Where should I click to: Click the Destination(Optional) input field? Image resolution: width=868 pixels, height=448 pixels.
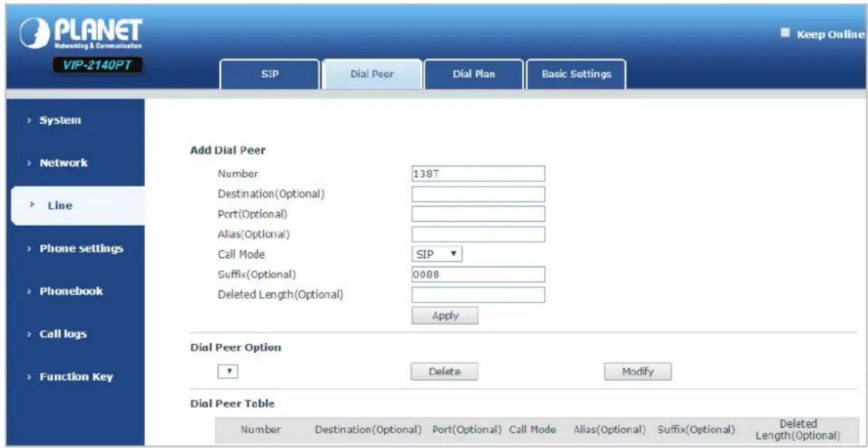pyautogui.click(x=478, y=194)
